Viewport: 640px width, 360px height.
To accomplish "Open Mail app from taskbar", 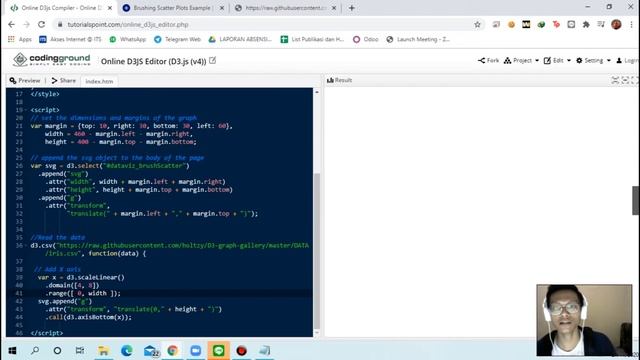I will [150, 350].
